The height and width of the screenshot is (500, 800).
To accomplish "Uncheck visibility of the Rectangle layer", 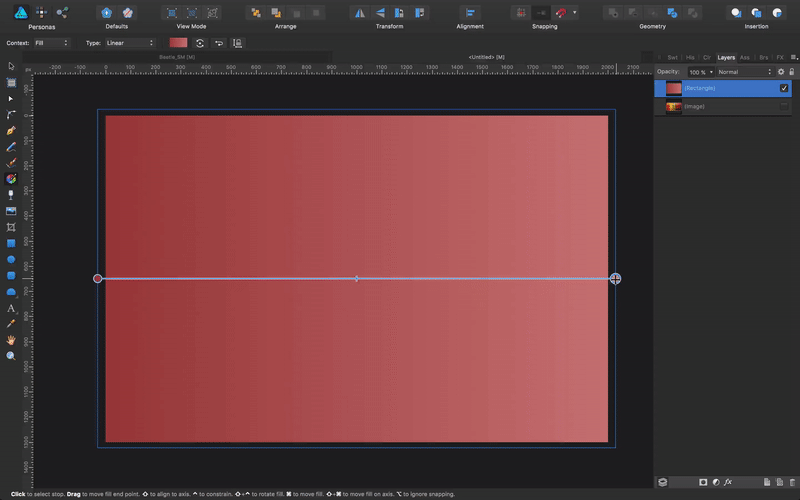I will (784, 88).
